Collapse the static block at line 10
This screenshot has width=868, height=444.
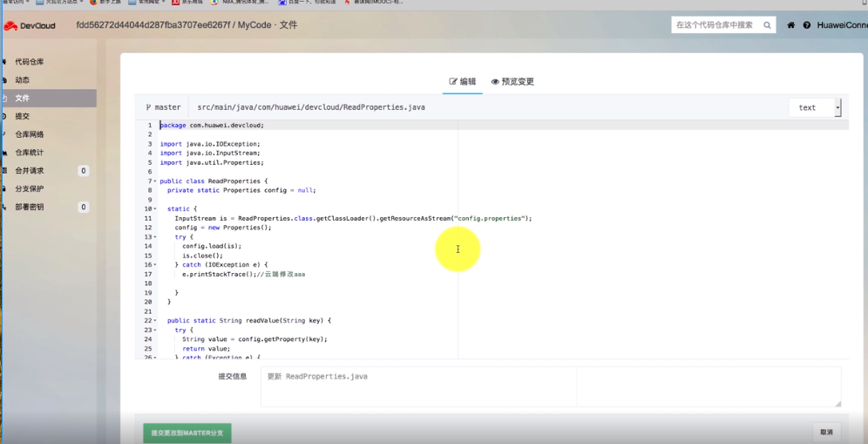(x=155, y=209)
